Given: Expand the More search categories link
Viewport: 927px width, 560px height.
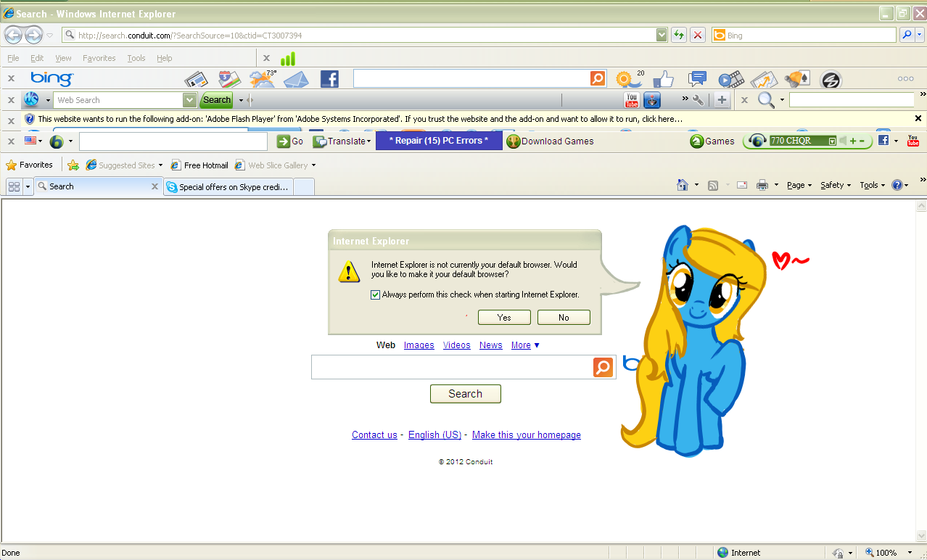Looking at the screenshot, I should [x=525, y=345].
